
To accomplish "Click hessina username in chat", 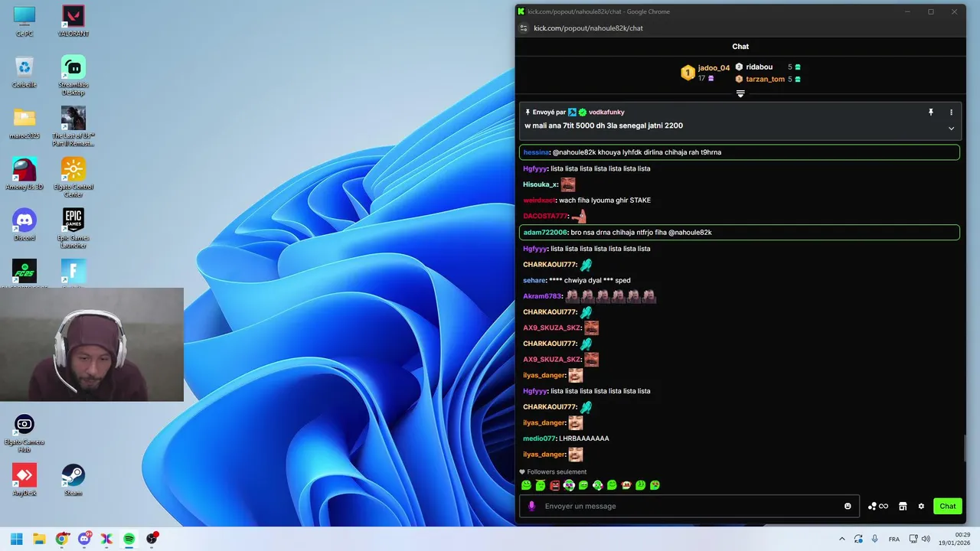I will pos(536,152).
